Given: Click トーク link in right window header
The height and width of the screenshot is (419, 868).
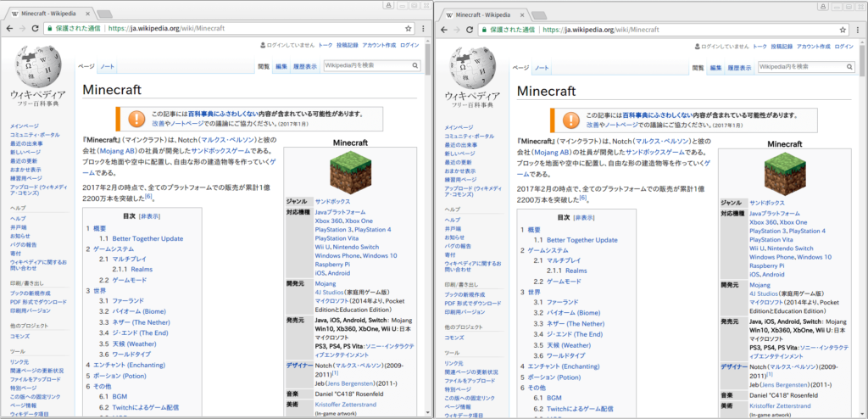Looking at the screenshot, I should click(x=760, y=46).
